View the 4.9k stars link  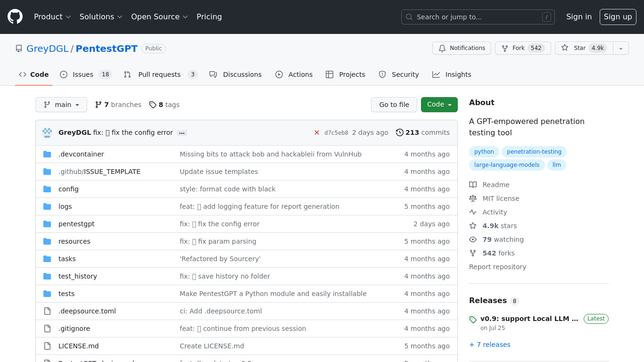[x=493, y=226]
